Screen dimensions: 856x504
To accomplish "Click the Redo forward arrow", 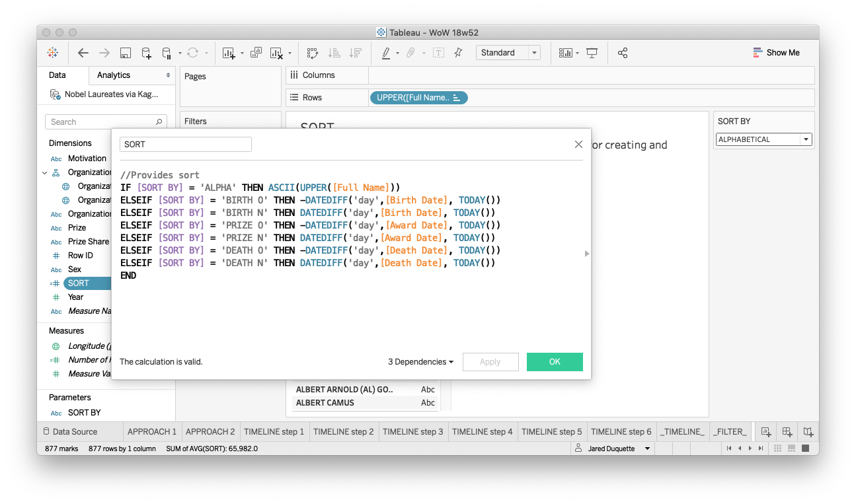I will point(104,53).
